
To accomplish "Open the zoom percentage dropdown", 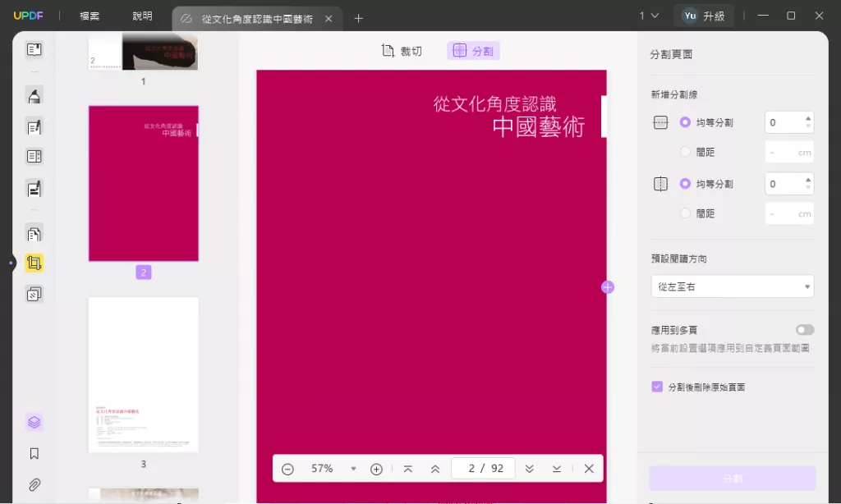I will (x=353, y=468).
